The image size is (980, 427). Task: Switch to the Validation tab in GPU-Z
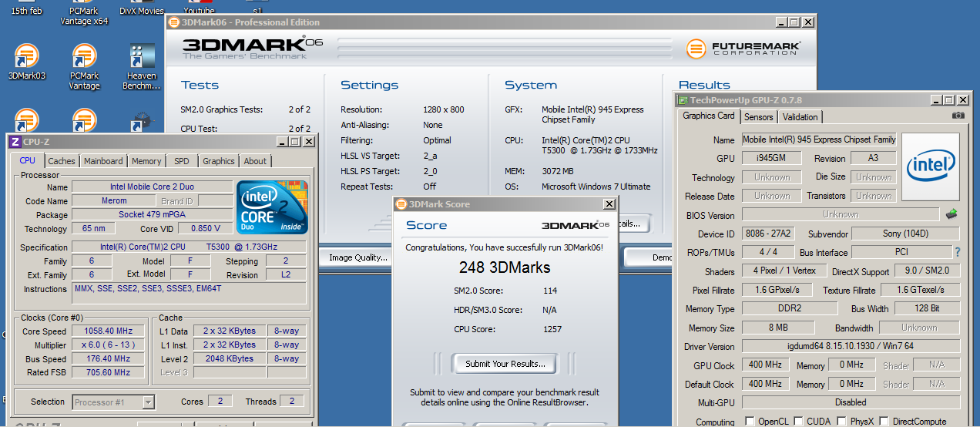(x=800, y=117)
